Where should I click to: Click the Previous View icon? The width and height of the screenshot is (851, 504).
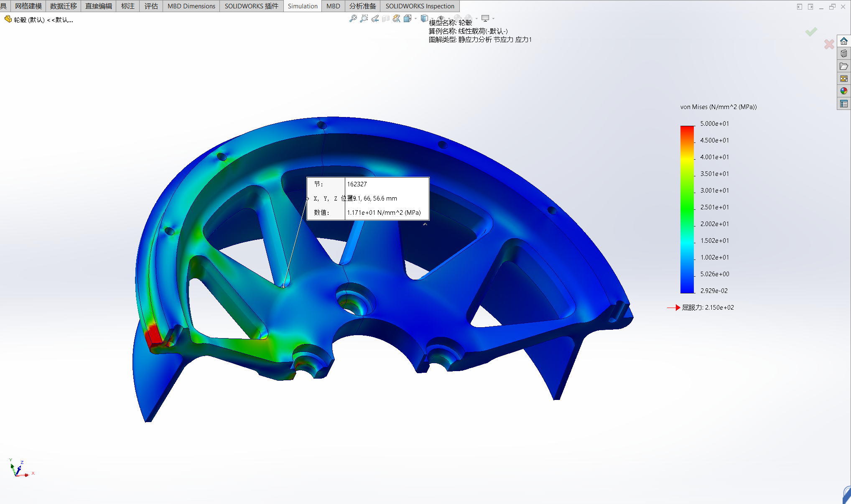(x=375, y=18)
